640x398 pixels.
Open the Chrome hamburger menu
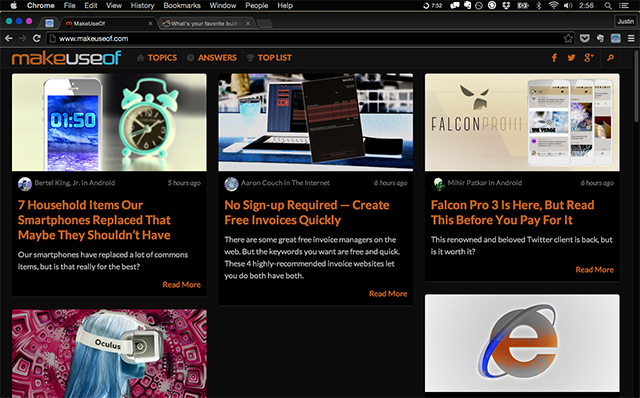(x=631, y=38)
